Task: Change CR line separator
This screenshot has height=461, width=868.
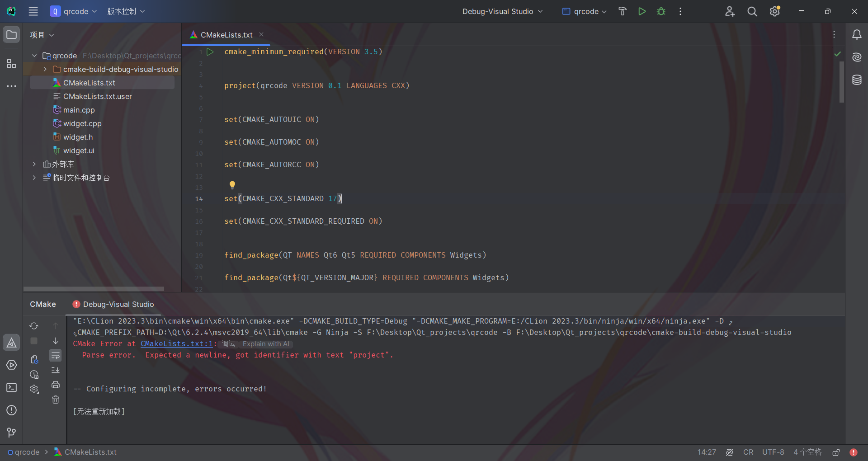Action: point(748,452)
